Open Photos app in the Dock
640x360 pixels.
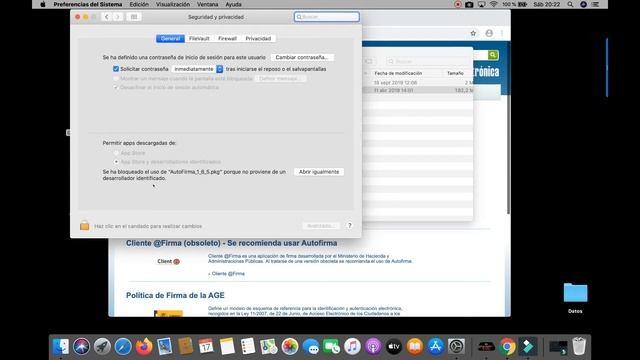pyautogui.click(x=290, y=347)
